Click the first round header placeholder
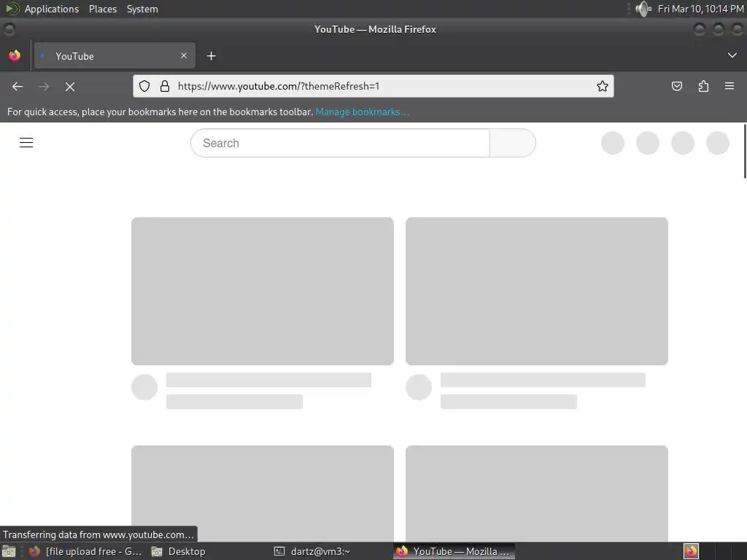747x560 pixels. pos(613,143)
